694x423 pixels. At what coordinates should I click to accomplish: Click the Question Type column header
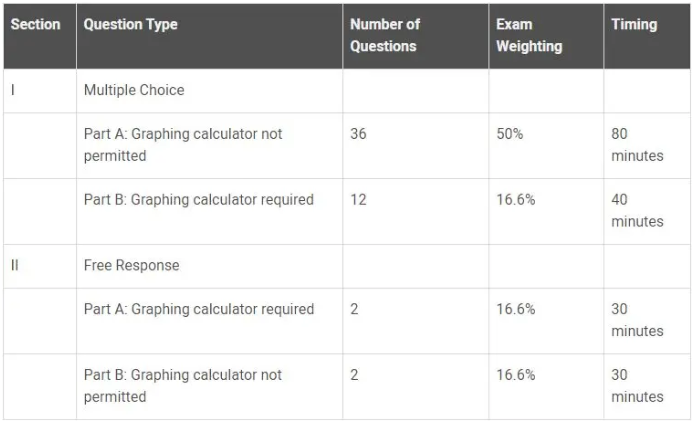pyautogui.click(x=131, y=24)
